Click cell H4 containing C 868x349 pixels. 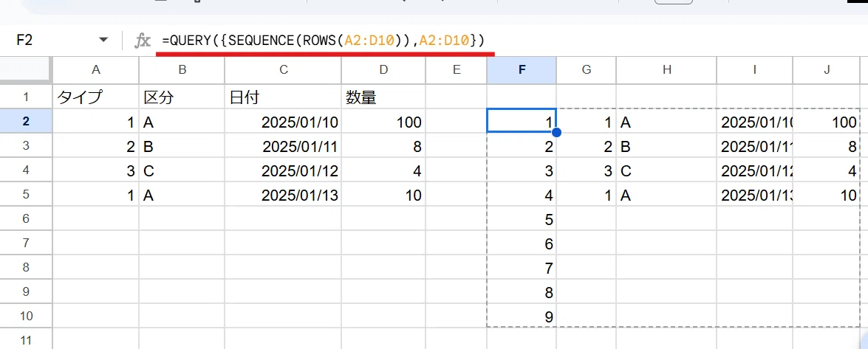click(666, 170)
